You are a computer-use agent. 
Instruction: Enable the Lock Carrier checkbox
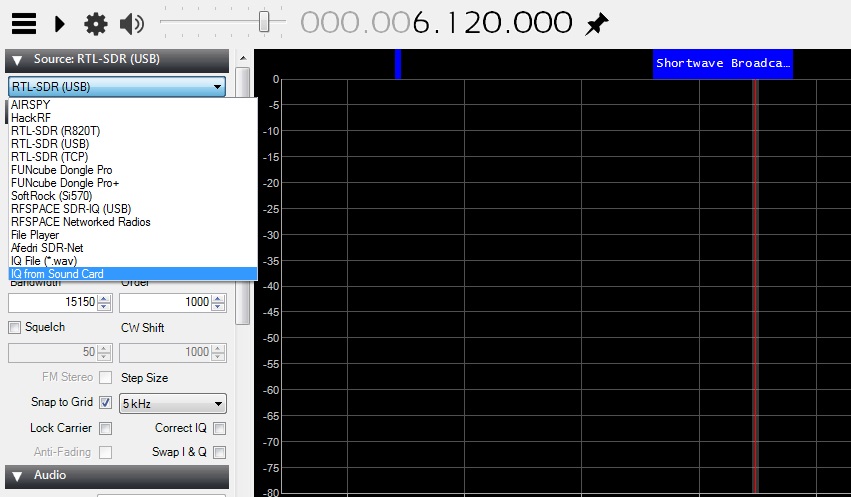pos(106,429)
